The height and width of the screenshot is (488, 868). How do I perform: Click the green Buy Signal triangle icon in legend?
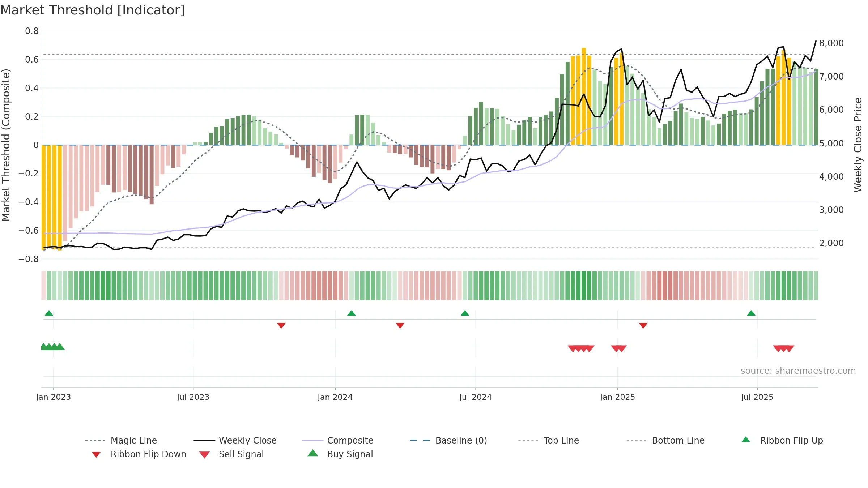[x=313, y=453]
